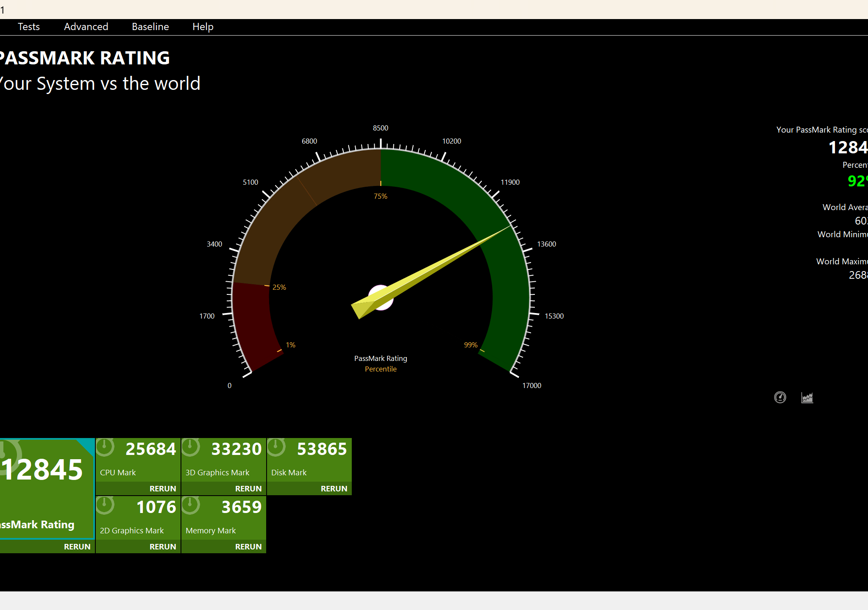Rerun the Disk Mark test
Image resolution: width=868 pixels, height=610 pixels.
point(334,488)
